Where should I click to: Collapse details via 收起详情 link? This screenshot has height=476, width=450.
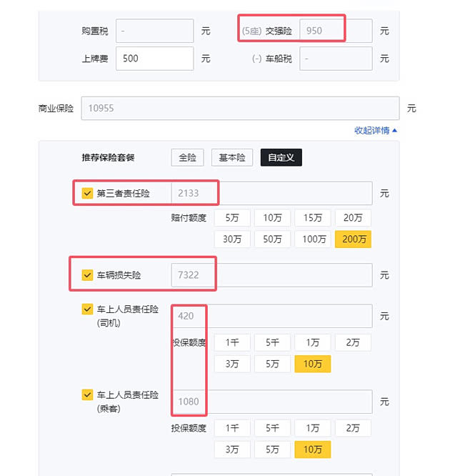click(x=375, y=131)
